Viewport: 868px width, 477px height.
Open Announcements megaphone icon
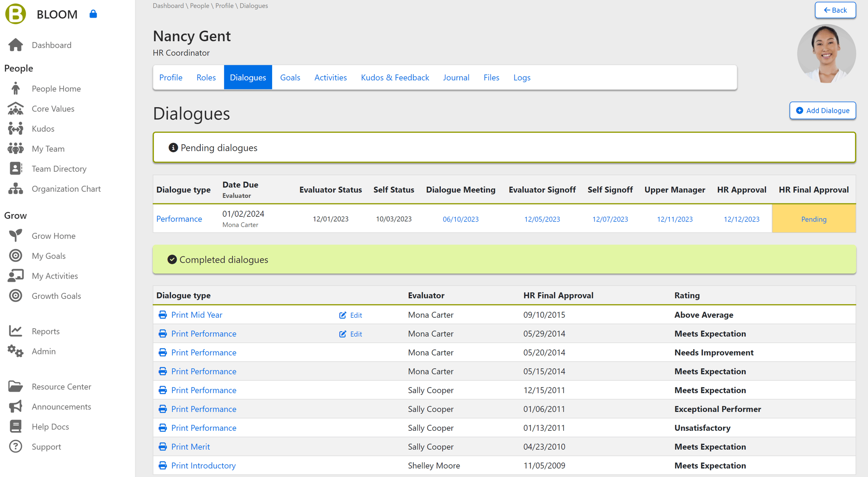pos(16,406)
